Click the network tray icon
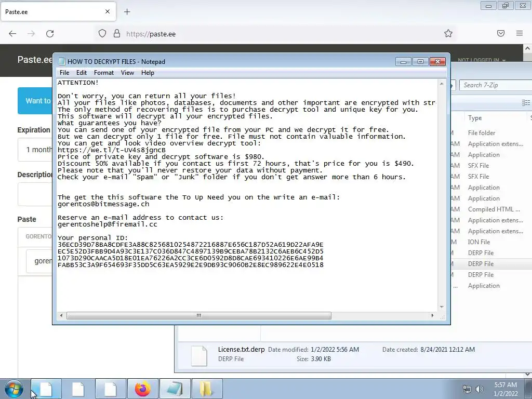 tap(467, 389)
